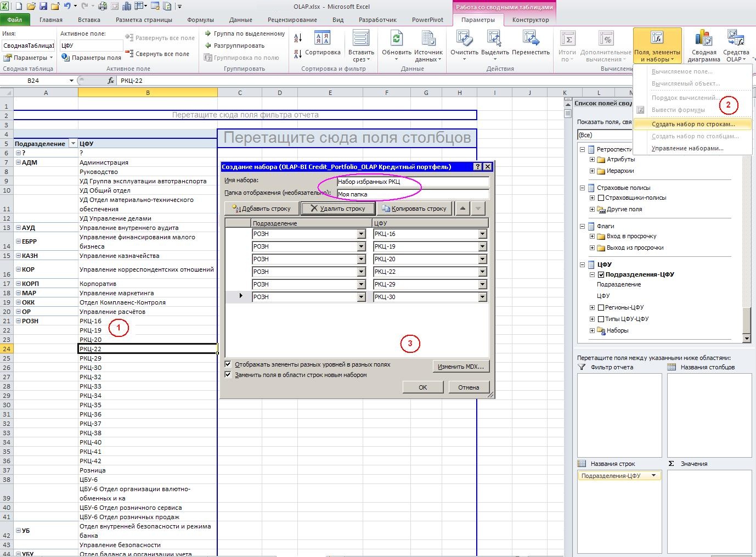Open ЦФУ dropdown showing РКЦ-30

click(x=482, y=297)
